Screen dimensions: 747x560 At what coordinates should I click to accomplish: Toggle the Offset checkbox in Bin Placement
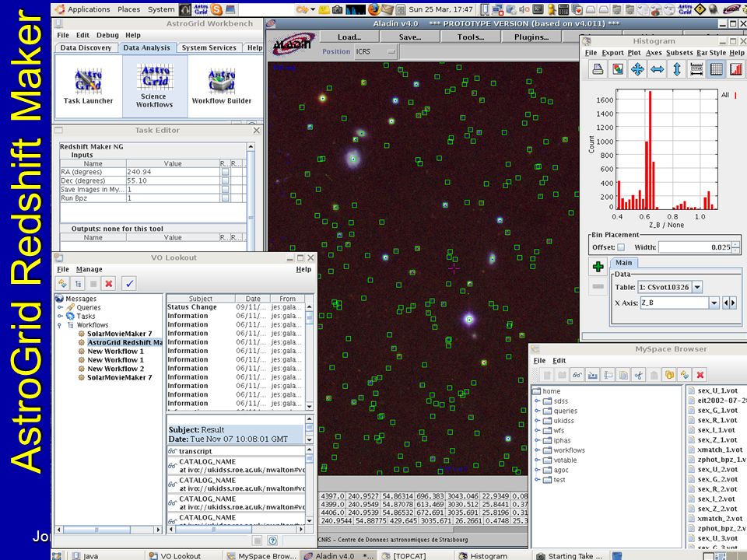621,247
